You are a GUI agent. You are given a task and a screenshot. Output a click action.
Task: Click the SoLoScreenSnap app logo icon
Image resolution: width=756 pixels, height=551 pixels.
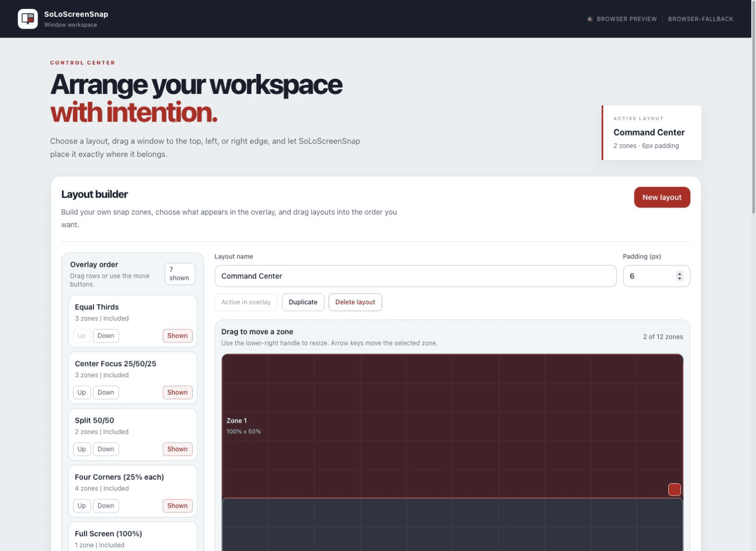point(28,19)
